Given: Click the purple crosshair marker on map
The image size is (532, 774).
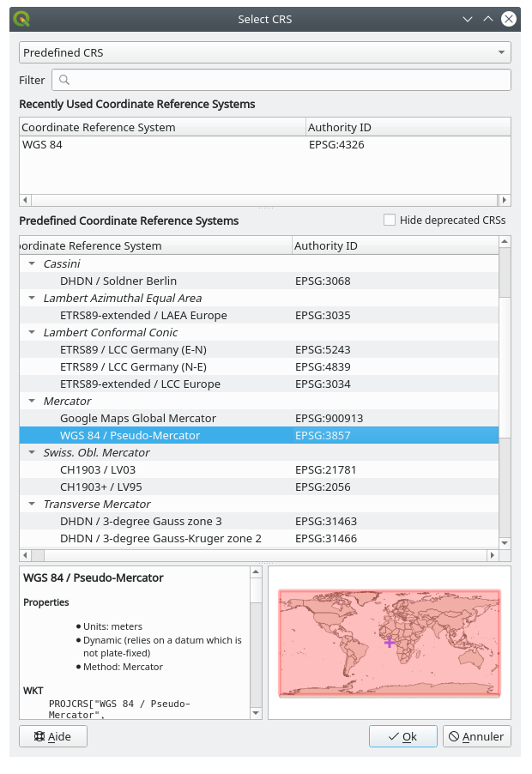Looking at the screenshot, I should pos(390,642).
